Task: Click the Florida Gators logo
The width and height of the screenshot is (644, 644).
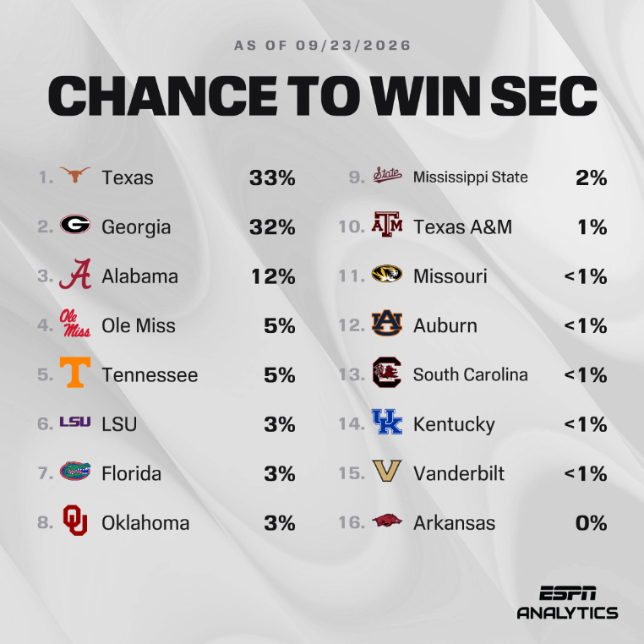Action: (x=75, y=471)
